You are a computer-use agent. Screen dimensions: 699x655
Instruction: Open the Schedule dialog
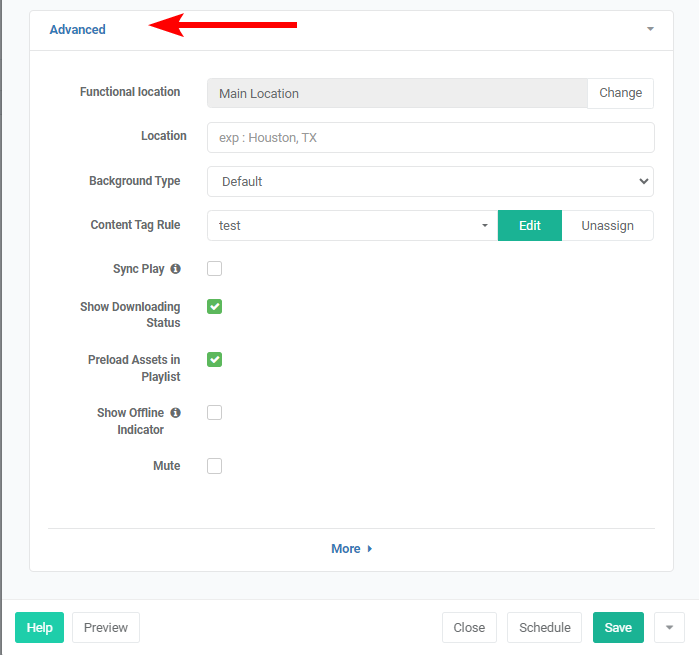point(545,628)
